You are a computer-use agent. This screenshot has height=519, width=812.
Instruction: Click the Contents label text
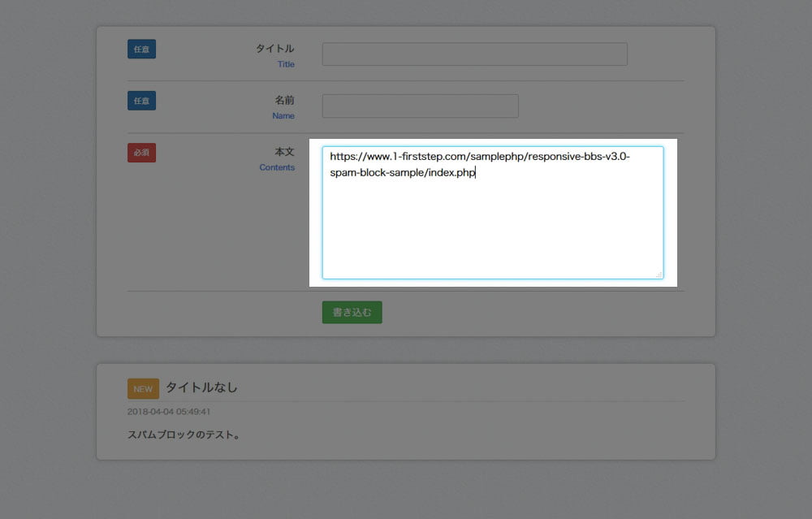click(277, 167)
